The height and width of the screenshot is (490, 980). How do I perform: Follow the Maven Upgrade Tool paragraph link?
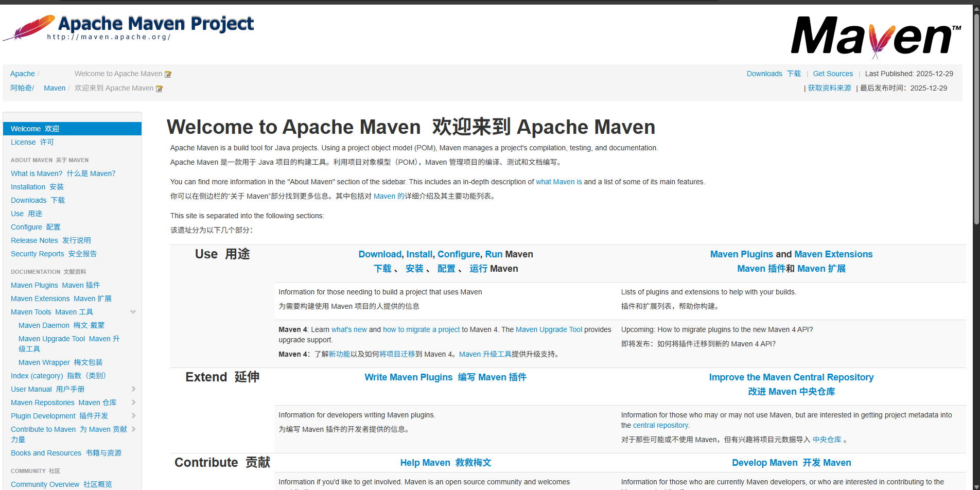click(x=549, y=329)
